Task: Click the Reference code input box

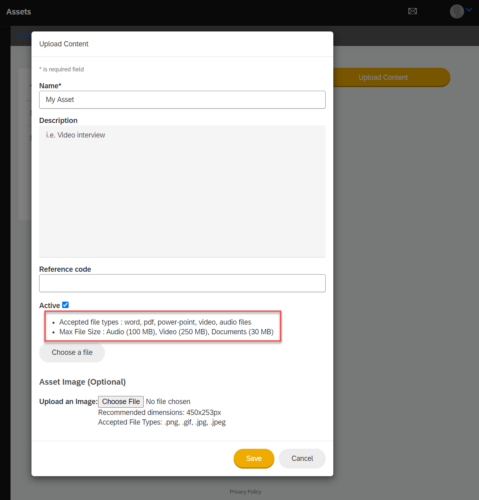Action: pos(182,283)
